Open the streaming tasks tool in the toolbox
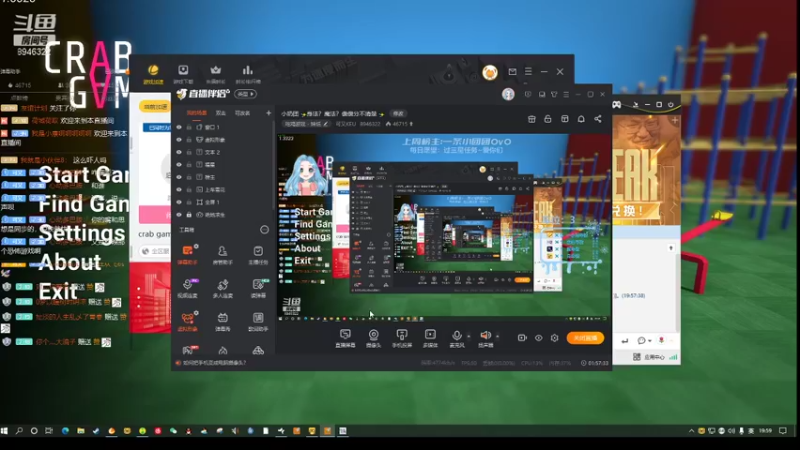Viewport: 800px width, 450px height. (258, 254)
